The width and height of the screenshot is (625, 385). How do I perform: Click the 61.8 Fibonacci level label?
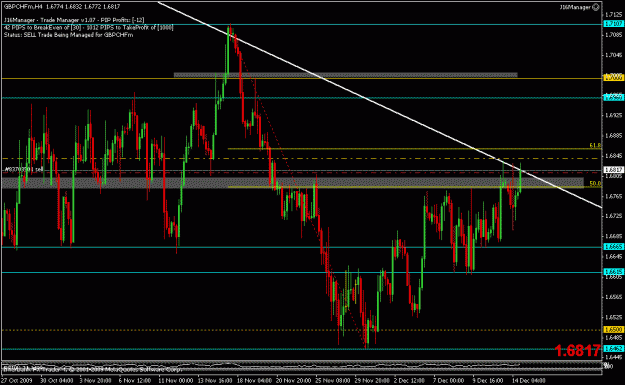click(x=595, y=145)
